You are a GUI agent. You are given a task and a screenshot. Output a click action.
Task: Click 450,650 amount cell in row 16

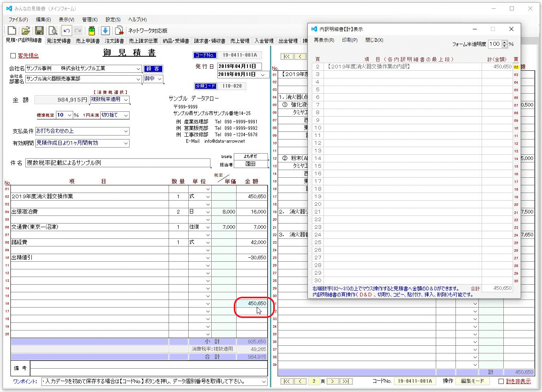pyautogui.click(x=252, y=304)
